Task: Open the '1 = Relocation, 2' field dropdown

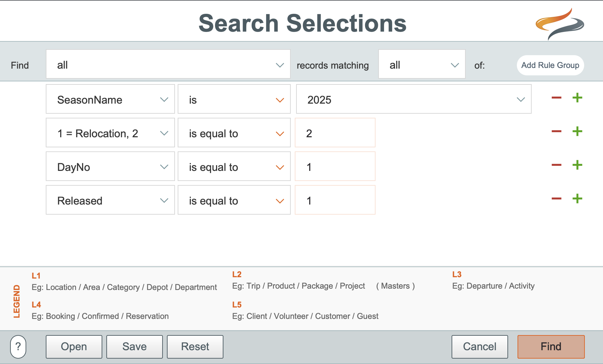Action: (110, 133)
